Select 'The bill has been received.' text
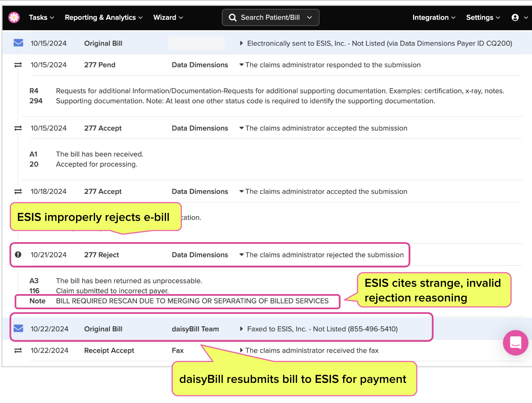This screenshot has height=403, width=532. tap(100, 154)
